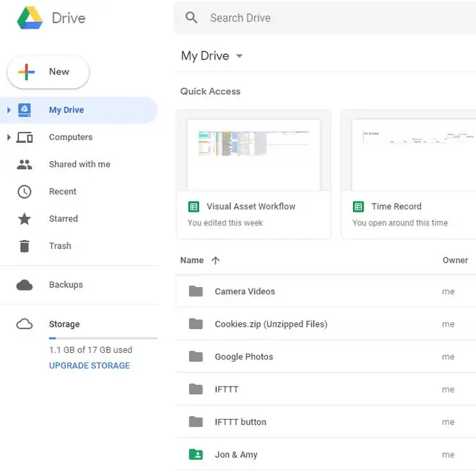Open Backups in the sidebar

[66, 285]
